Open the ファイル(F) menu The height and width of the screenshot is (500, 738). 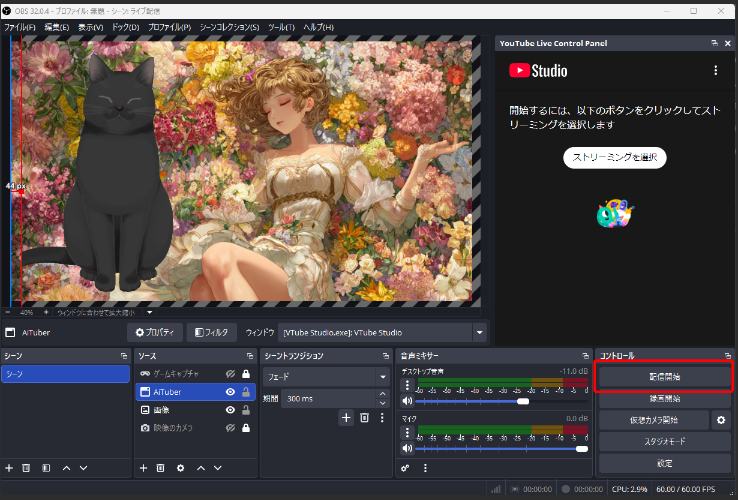tap(20, 27)
